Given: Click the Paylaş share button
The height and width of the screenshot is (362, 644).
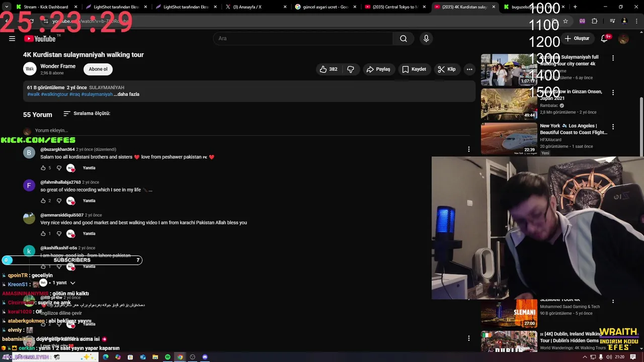Looking at the screenshot, I should pos(378,69).
